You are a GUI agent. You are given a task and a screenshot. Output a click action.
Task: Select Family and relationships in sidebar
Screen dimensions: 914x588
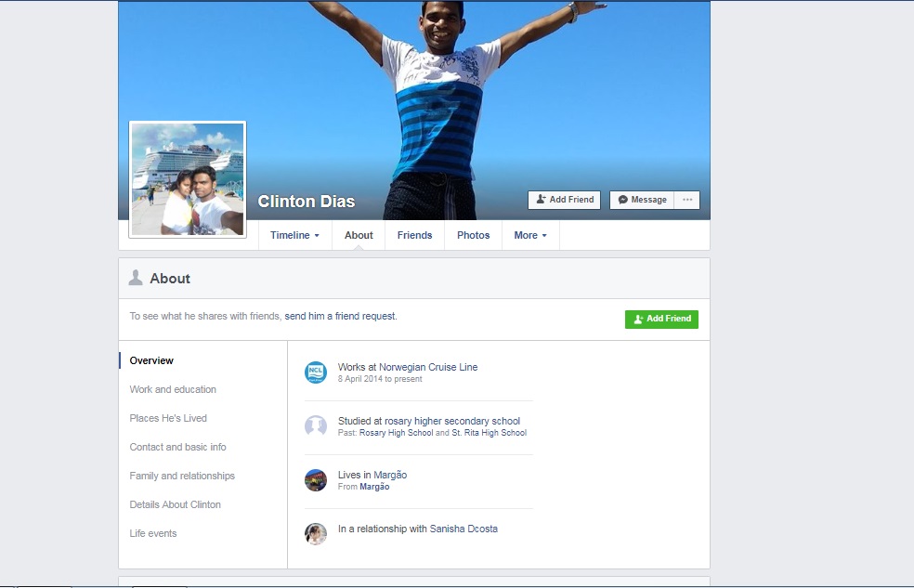tap(182, 476)
